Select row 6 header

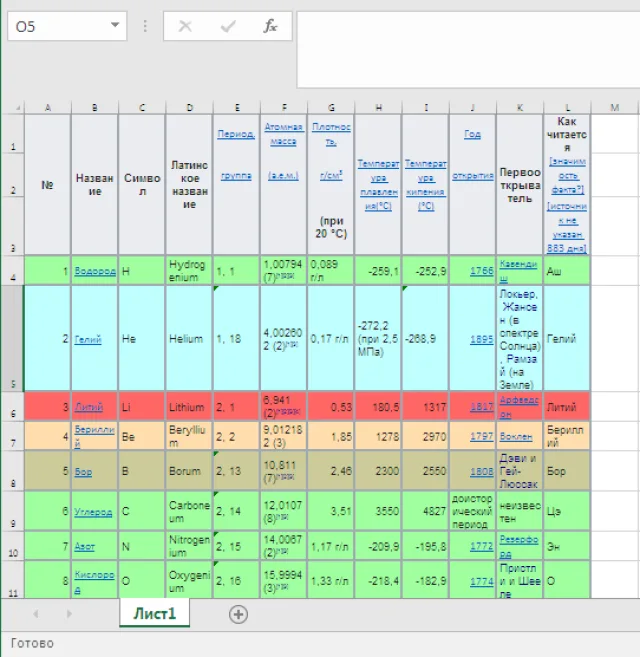pyautogui.click(x=13, y=407)
